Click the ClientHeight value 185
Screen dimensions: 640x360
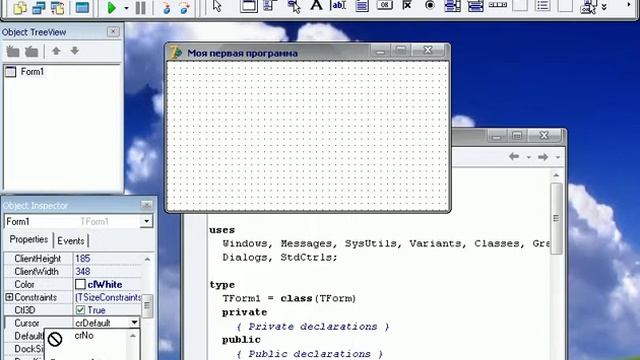pos(83,259)
